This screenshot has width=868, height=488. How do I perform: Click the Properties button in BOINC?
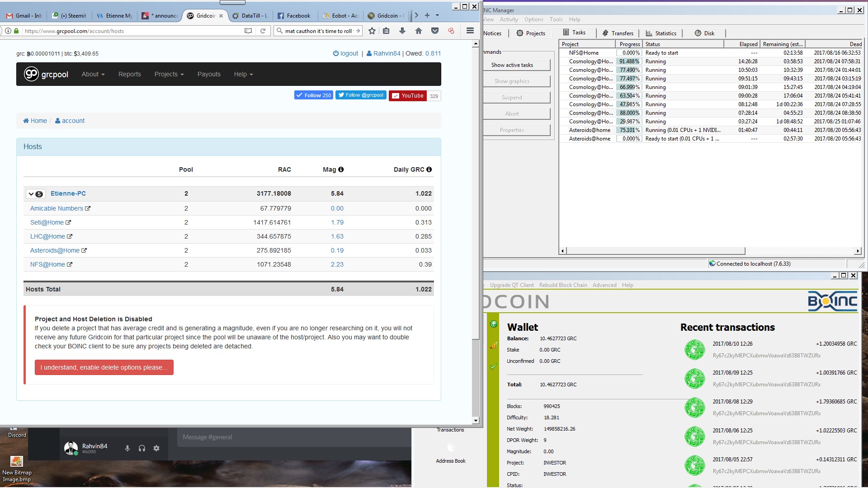coord(511,129)
